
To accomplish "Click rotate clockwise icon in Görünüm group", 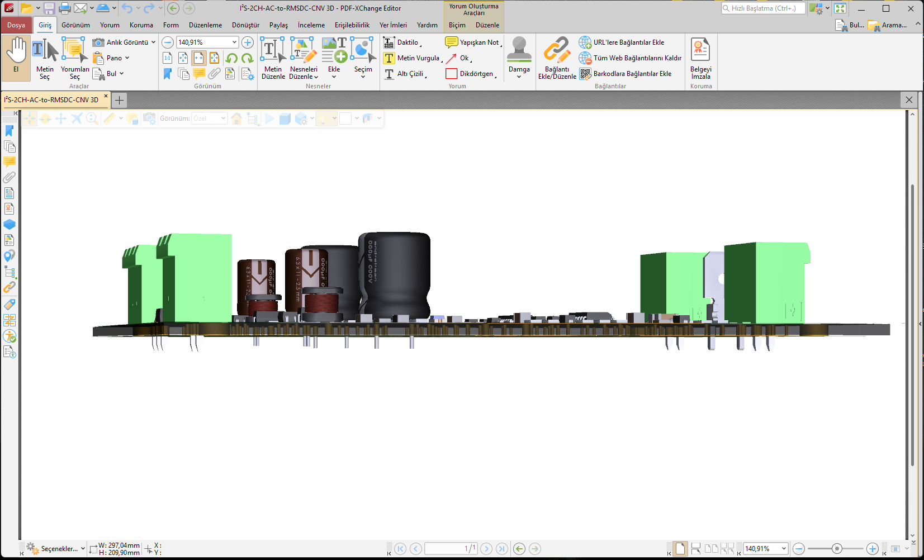I will point(247,58).
